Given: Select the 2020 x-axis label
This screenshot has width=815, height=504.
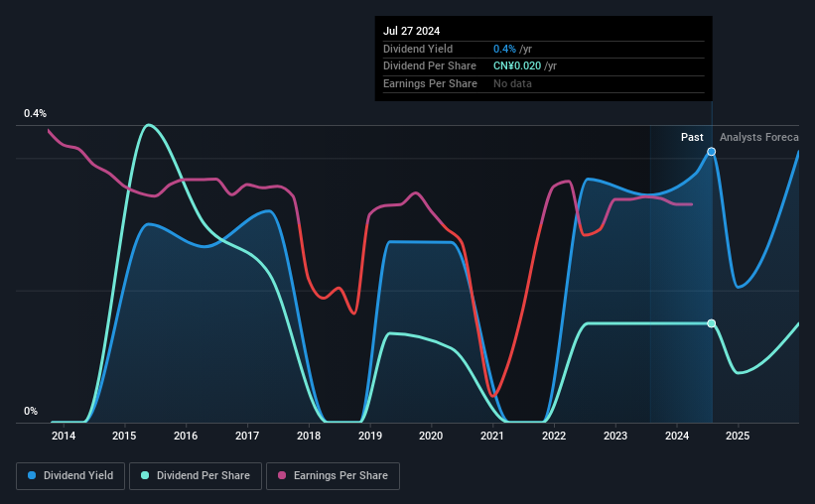Looking at the screenshot, I should coord(431,436).
